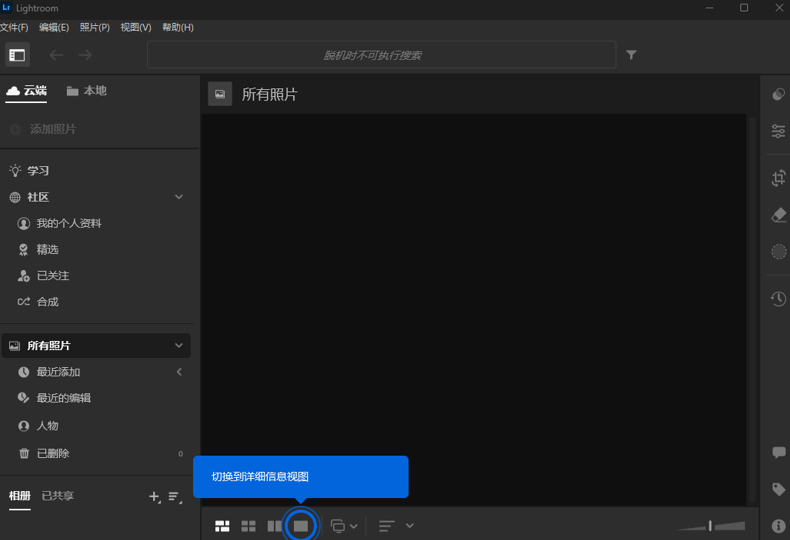Open the stack options dropdown arrow
Viewport: 790px width, 540px height.
354,526
